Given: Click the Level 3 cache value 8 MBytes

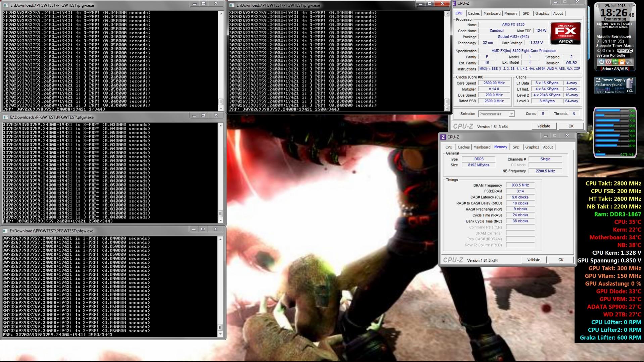Looking at the screenshot, I should point(547,101).
